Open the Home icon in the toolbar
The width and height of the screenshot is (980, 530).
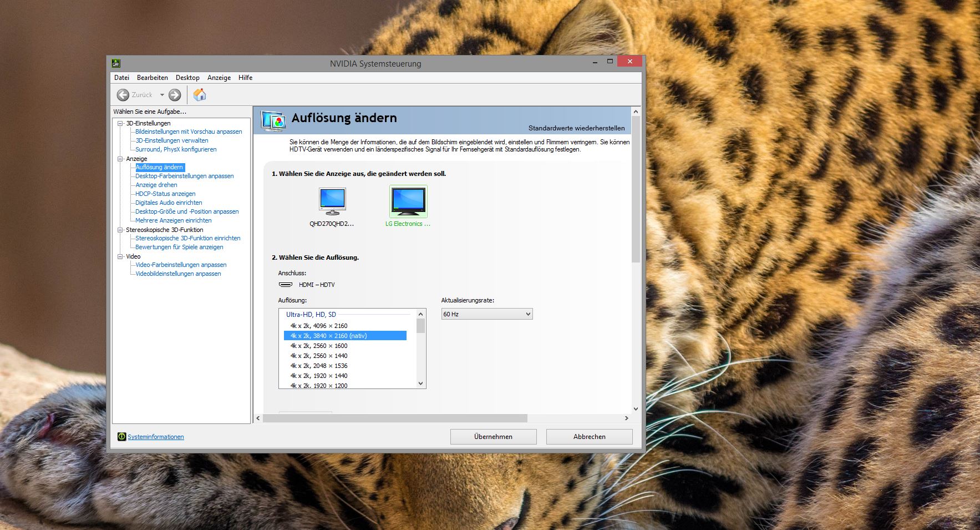tap(200, 95)
